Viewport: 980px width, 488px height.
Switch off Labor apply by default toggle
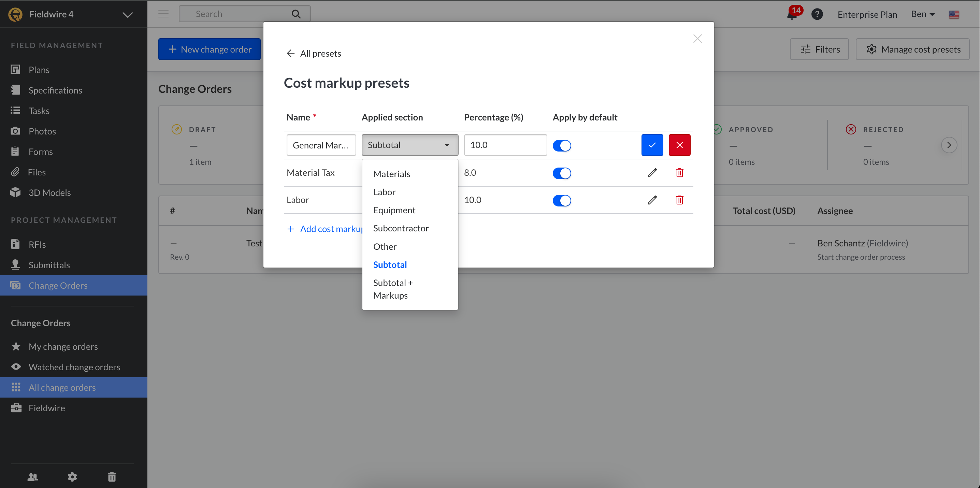click(562, 200)
